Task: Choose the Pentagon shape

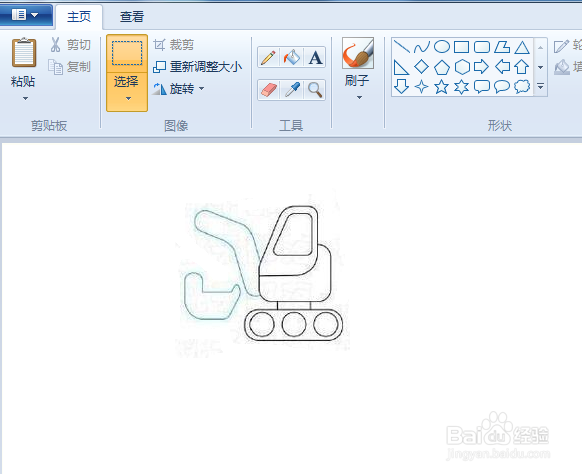Action: coord(442,67)
